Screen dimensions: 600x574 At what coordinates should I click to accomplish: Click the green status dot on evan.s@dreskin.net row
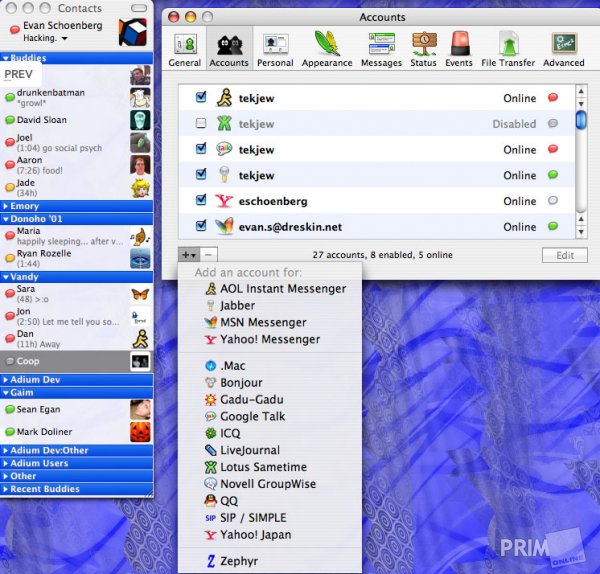click(553, 226)
